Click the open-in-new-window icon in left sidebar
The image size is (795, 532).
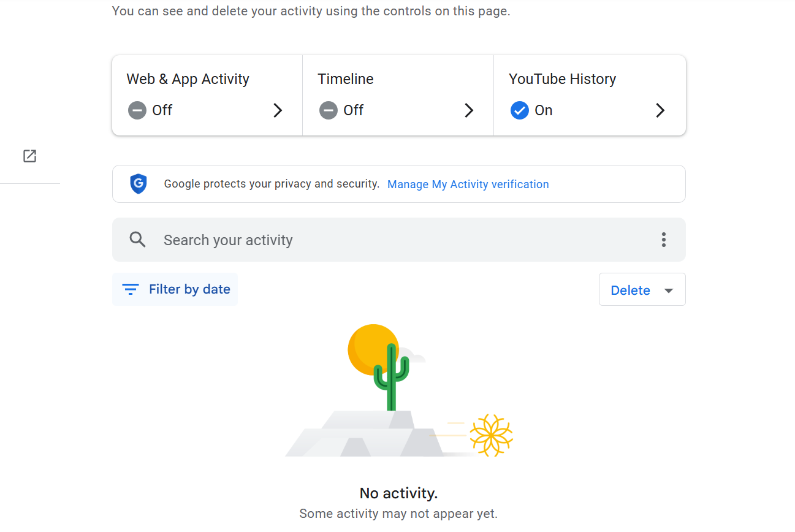click(x=29, y=156)
